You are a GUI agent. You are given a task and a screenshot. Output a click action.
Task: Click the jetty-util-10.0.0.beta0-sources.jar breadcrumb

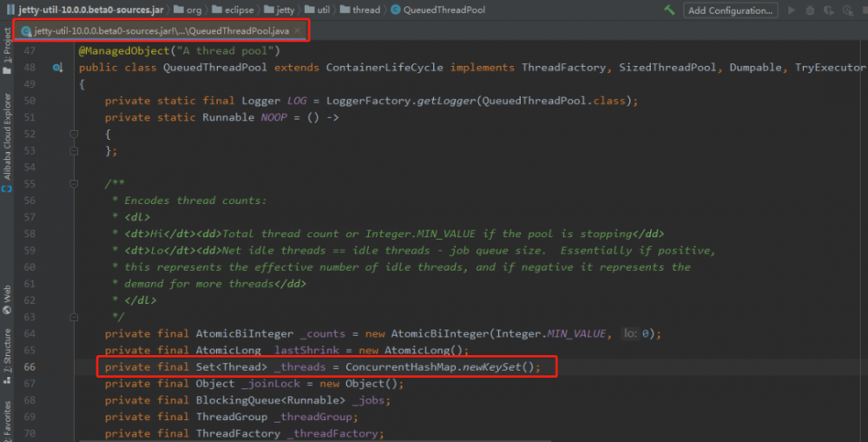pyautogui.click(x=85, y=10)
